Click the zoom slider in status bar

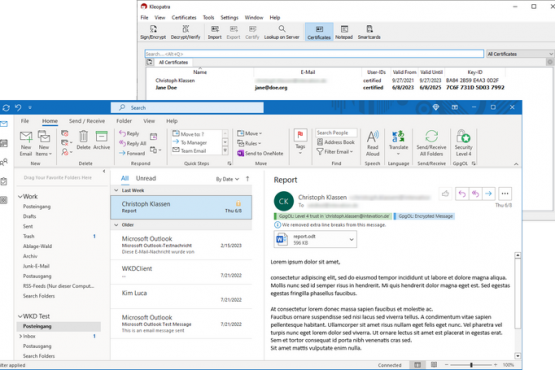point(471,365)
